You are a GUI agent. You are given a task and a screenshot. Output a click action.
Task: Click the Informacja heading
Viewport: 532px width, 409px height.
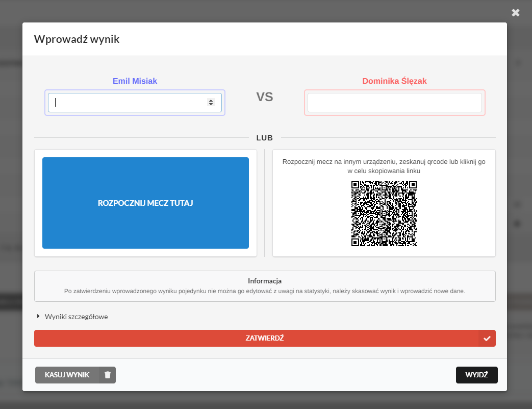[x=265, y=281]
